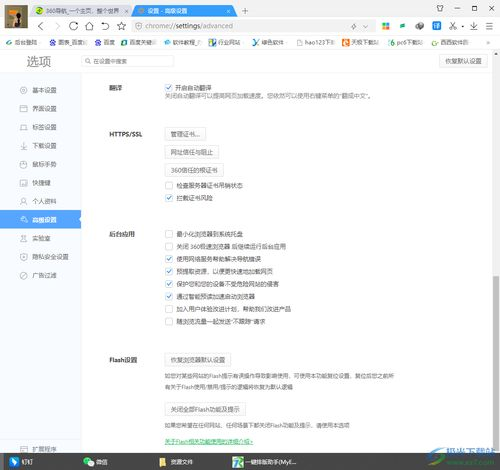
Task: Close the 设置 - 高级设置 tab
Action: point(228,11)
